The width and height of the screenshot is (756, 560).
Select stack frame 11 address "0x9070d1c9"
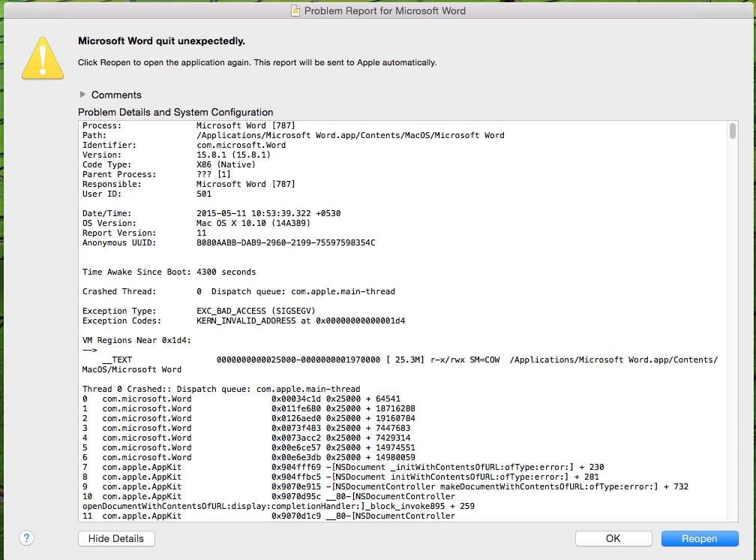pyautogui.click(x=296, y=516)
